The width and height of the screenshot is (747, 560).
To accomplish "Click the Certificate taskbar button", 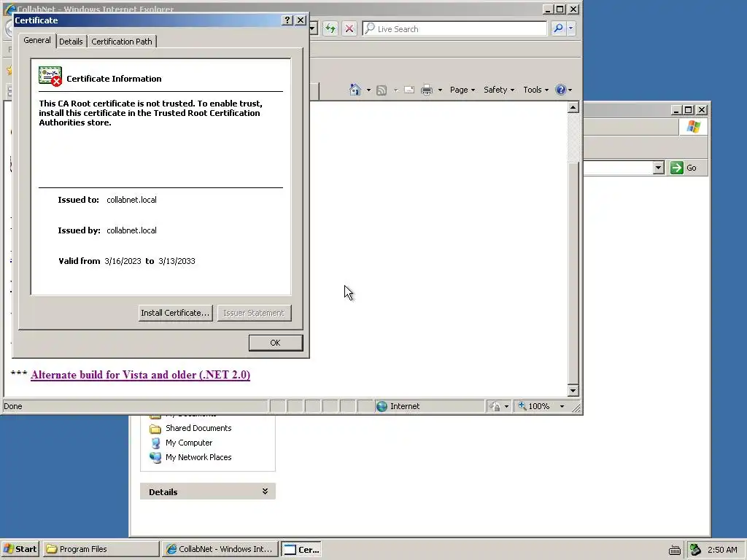I will [x=301, y=549].
